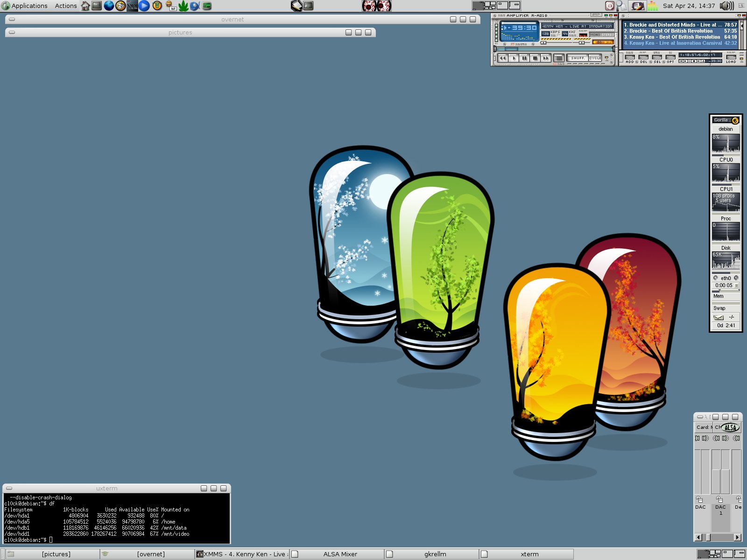Switch to ALSA Mixer in taskbar
This screenshot has height=560, width=747.
tap(340, 554)
